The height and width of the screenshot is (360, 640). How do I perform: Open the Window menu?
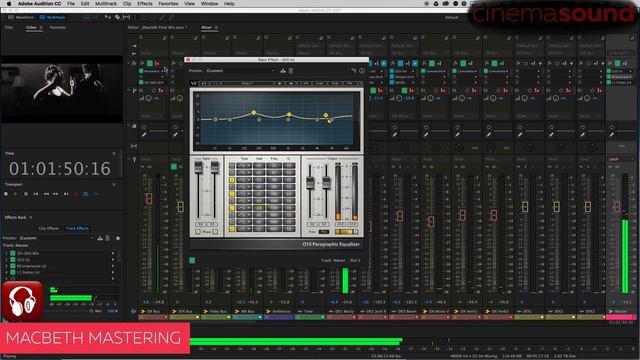pos(209,4)
